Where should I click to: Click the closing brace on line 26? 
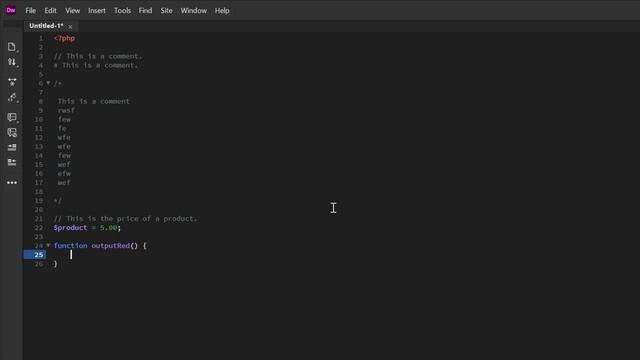coord(56,264)
